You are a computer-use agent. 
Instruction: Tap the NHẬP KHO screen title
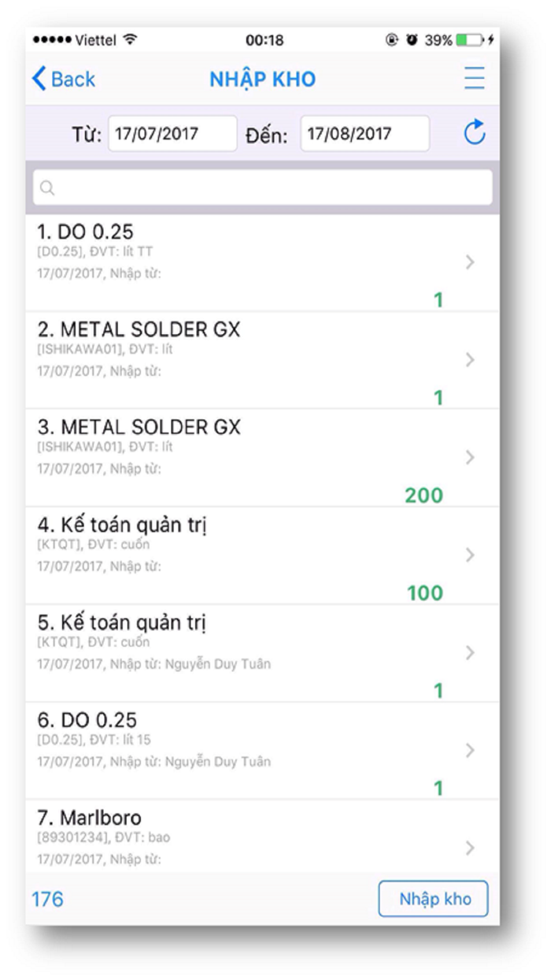click(x=263, y=79)
